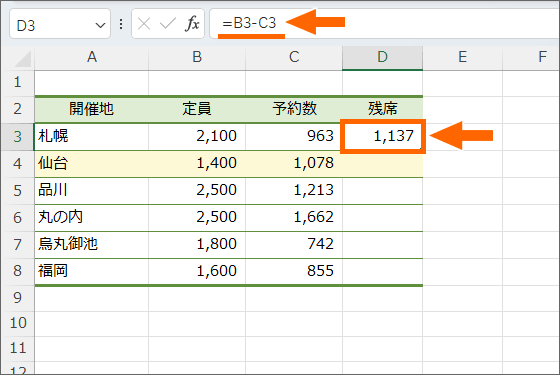Select the cell 札幌

coord(92,137)
